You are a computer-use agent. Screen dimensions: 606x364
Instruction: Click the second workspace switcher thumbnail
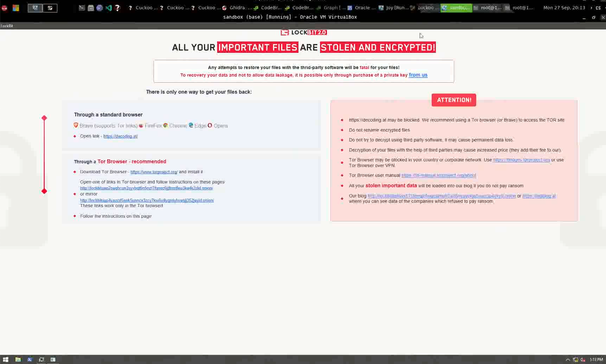tap(50, 8)
